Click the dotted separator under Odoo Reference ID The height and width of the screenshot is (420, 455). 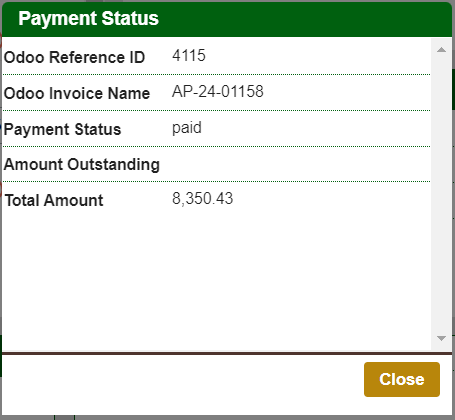click(217, 74)
